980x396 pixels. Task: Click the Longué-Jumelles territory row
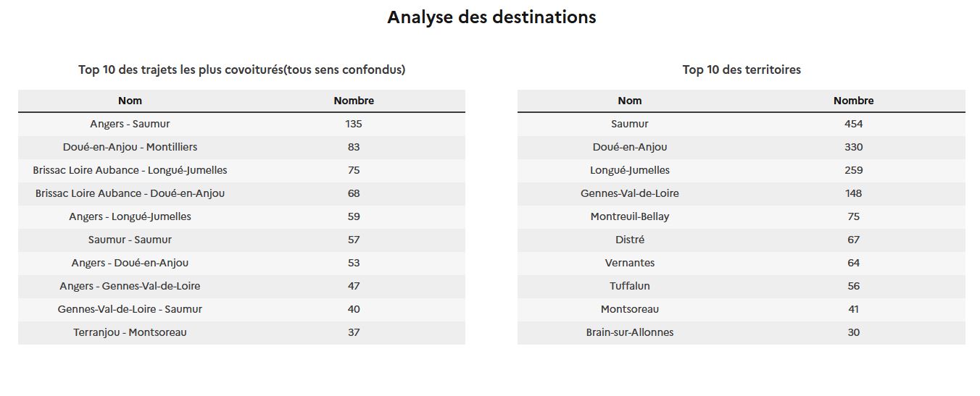coord(742,170)
